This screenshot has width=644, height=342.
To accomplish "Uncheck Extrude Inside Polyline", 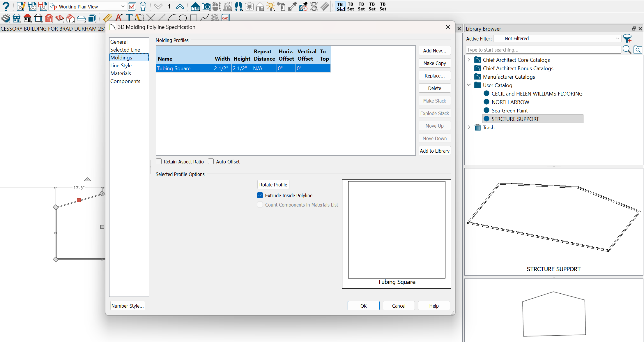I will [x=260, y=195].
